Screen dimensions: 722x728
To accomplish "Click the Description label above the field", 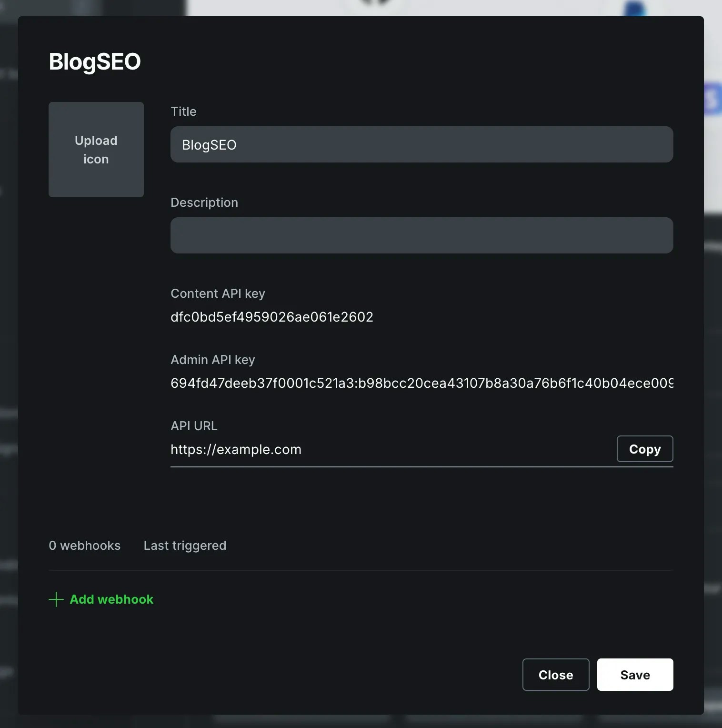I will click(x=204, y=202).
